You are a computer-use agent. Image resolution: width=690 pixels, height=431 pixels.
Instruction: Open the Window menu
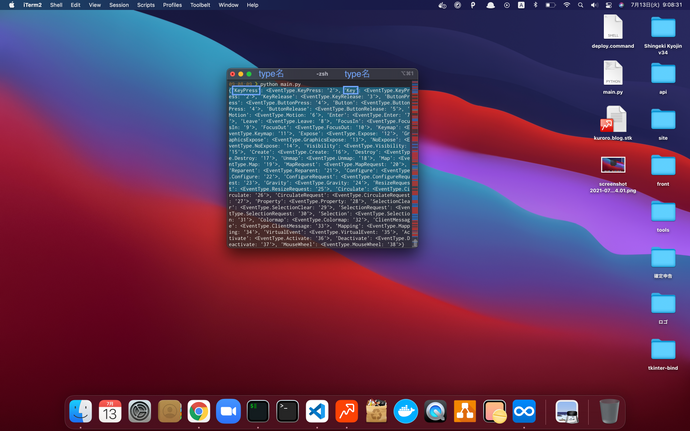(228, 5)
